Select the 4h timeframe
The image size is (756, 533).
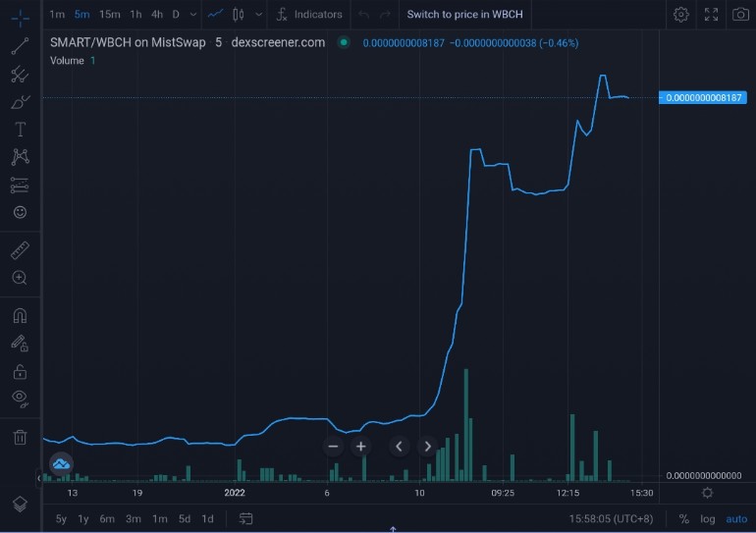point(157,15)
